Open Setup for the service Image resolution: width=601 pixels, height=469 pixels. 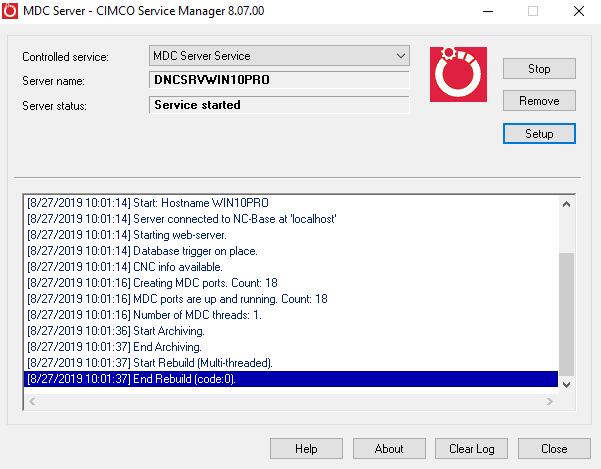point(539,134)
